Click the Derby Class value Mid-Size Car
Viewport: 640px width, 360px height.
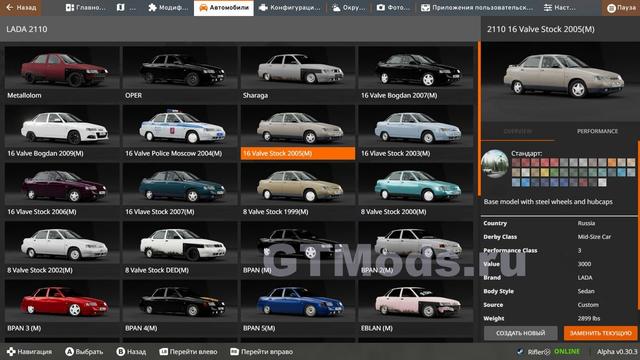[594, 237]
